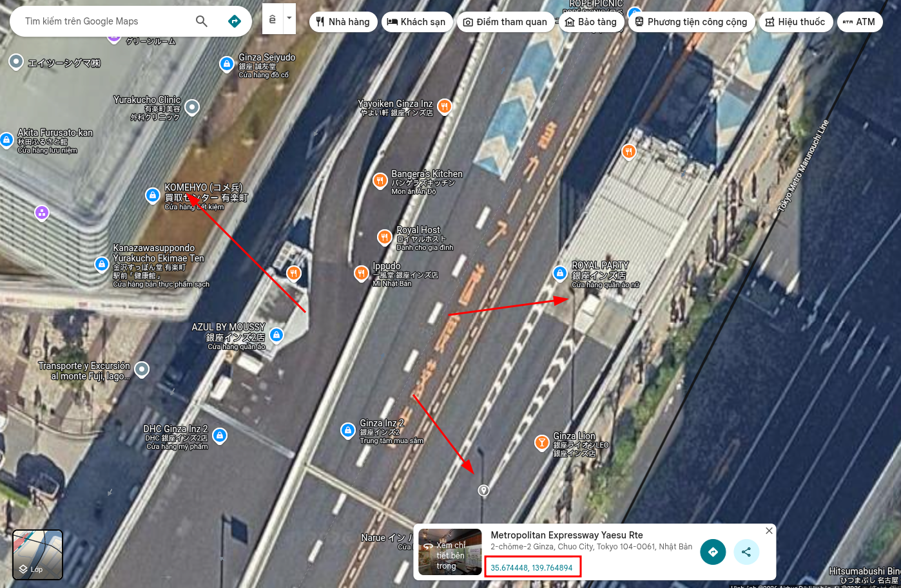
Task: Click the 'Bangera's Kitchen' place name
Action: coord(427,174)
